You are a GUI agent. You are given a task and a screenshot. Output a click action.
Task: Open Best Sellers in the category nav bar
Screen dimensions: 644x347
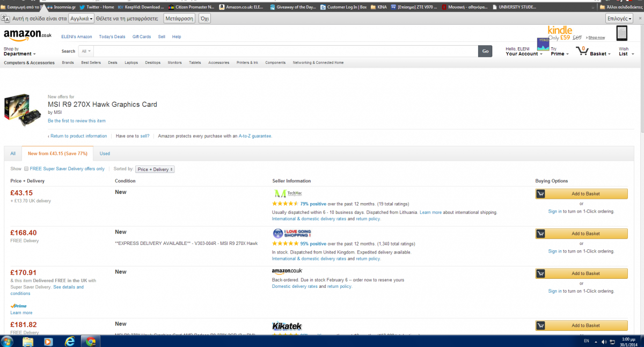pyautogui.click(x=91, y=63)
